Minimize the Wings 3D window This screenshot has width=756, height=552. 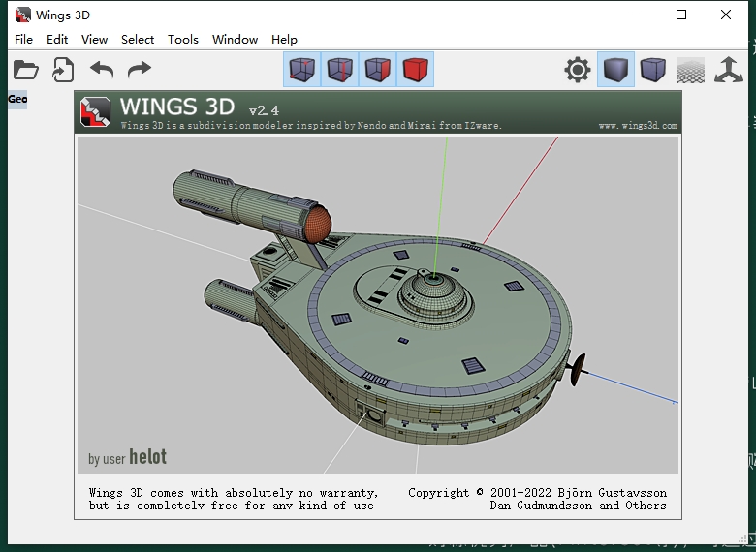click(x=638, y=15)
